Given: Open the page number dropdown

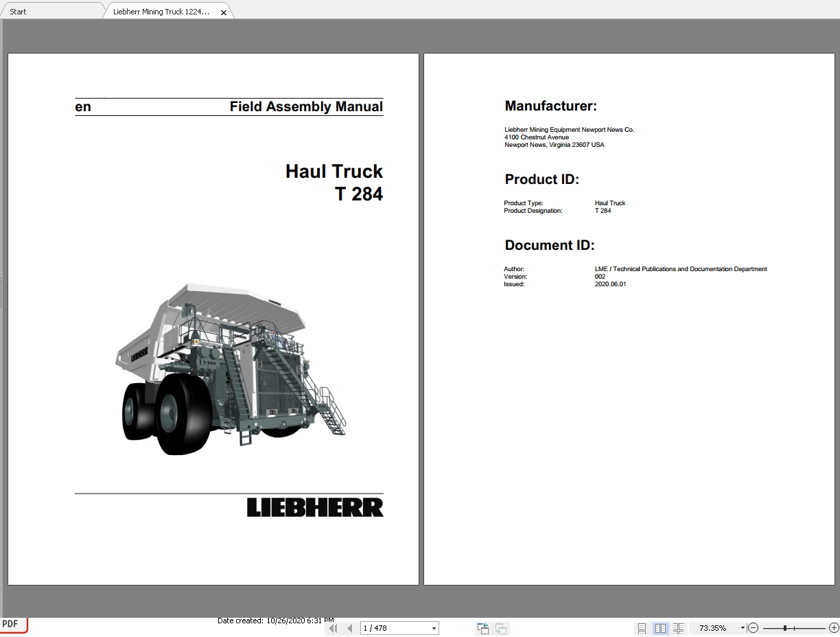Looking at the screenshot, I should click(434, 628).
